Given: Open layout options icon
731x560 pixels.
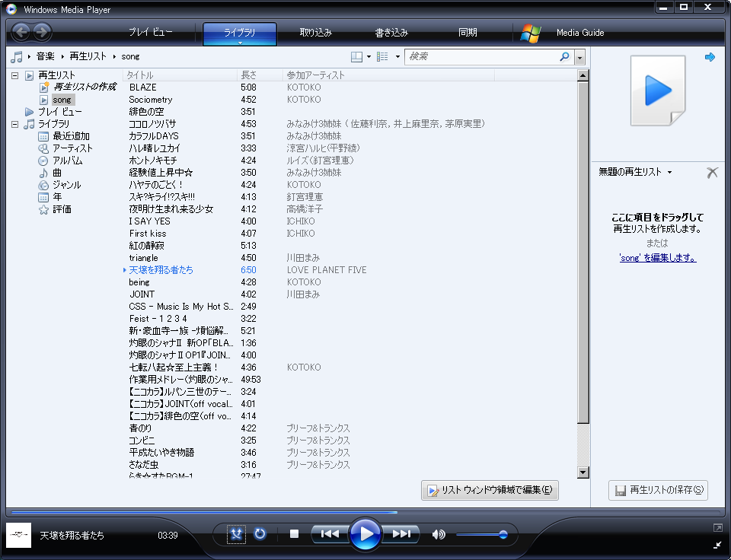Looking at the screenshot, I should pyautogui.click(x=356, y=57).
